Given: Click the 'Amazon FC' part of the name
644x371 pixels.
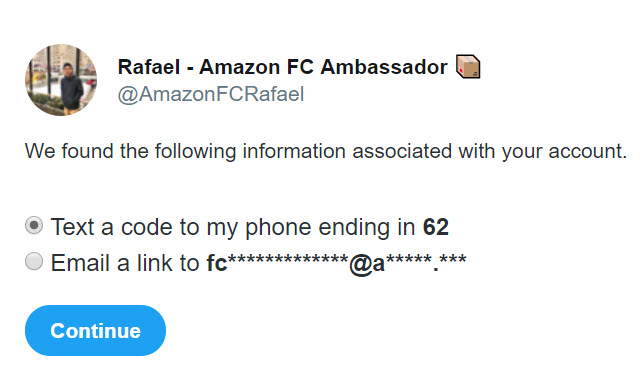Looking at the screenshot, I should (256, 67).
